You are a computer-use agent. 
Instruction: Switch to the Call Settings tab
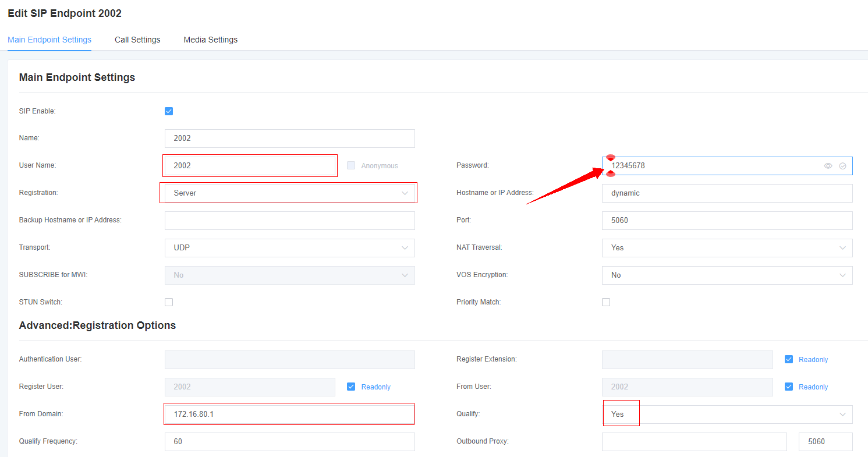point(137,40)
